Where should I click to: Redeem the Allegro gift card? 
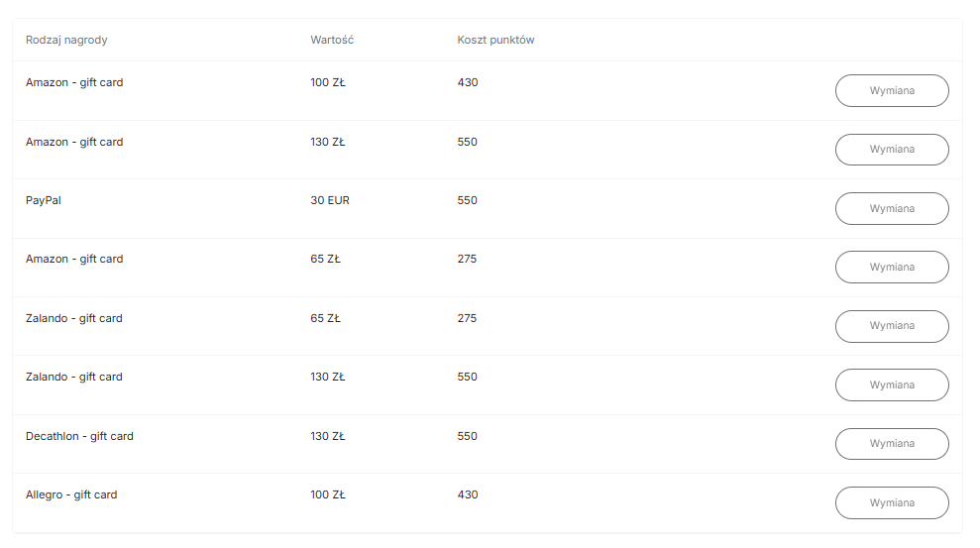click(892, 502)
